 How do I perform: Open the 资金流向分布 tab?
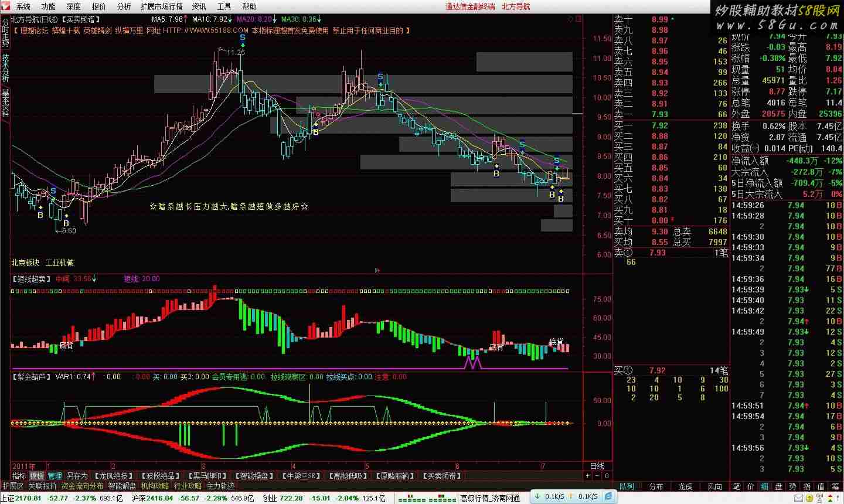coord(82,486)
